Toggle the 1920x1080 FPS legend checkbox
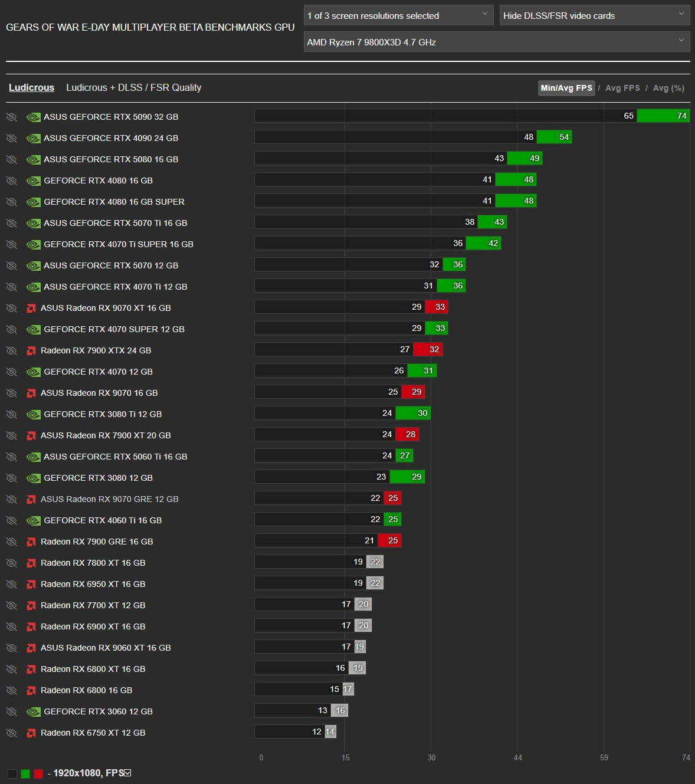The image size is (695, 784). tap(127, 773)
